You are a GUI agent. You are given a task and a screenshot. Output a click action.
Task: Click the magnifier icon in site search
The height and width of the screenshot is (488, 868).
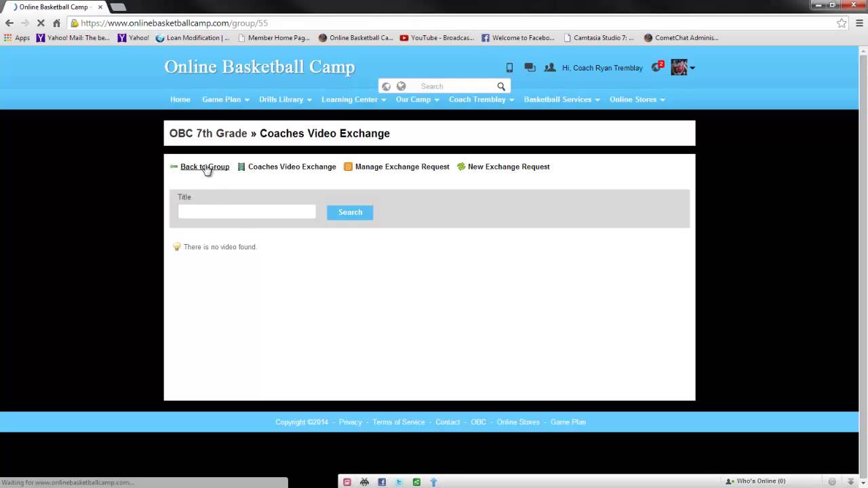pyautogui.click(x=501, y=86)
